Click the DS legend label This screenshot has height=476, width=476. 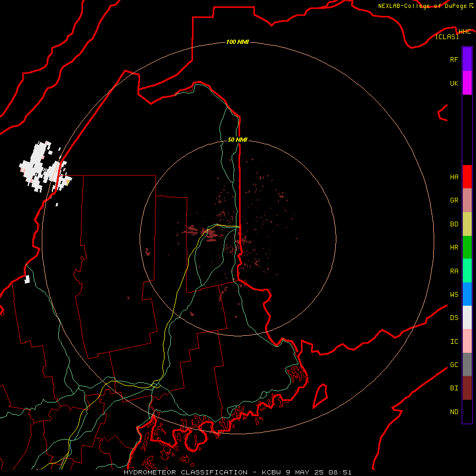point(454,318)
